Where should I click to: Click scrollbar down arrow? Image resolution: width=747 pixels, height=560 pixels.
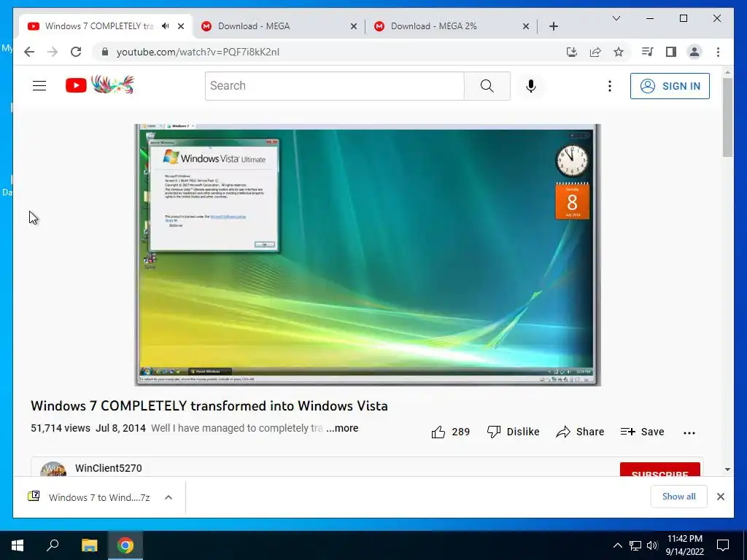point(727,470)
